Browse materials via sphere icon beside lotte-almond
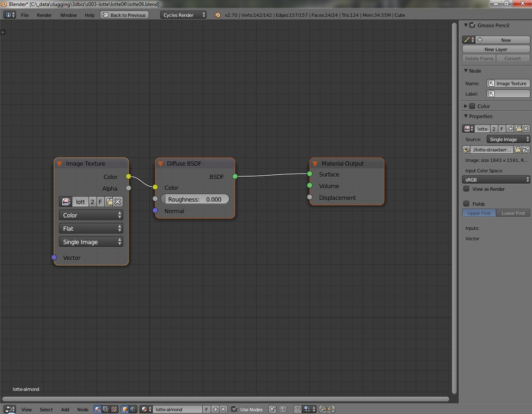The height and width of the screenshot is (414, 532). [x=146, y=409]
